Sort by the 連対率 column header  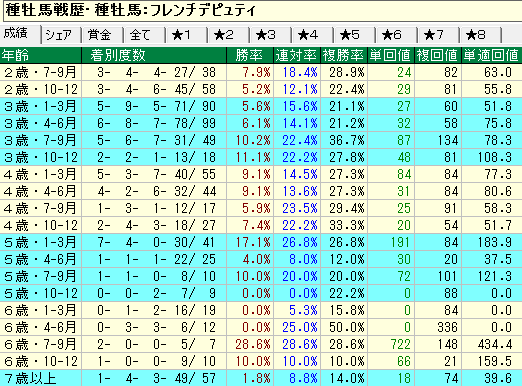point(297,55)
